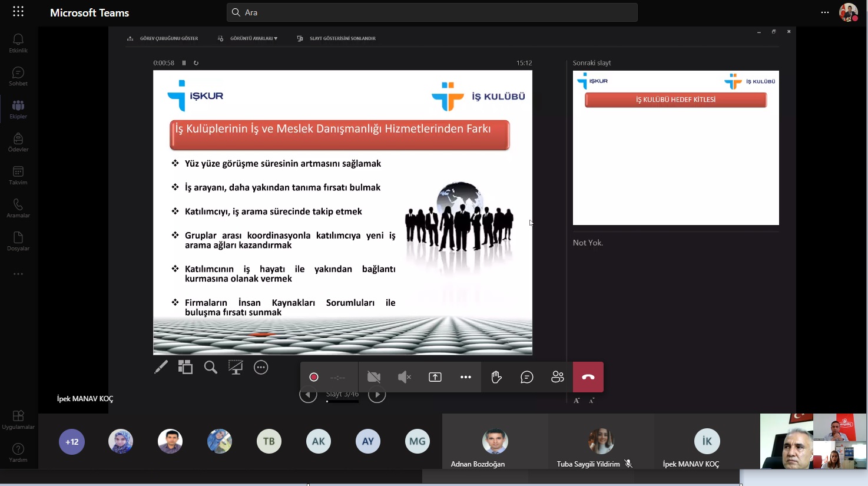
Task: Open Dosyalar files section
Action: pyautogui.click(x=18, y=241)
